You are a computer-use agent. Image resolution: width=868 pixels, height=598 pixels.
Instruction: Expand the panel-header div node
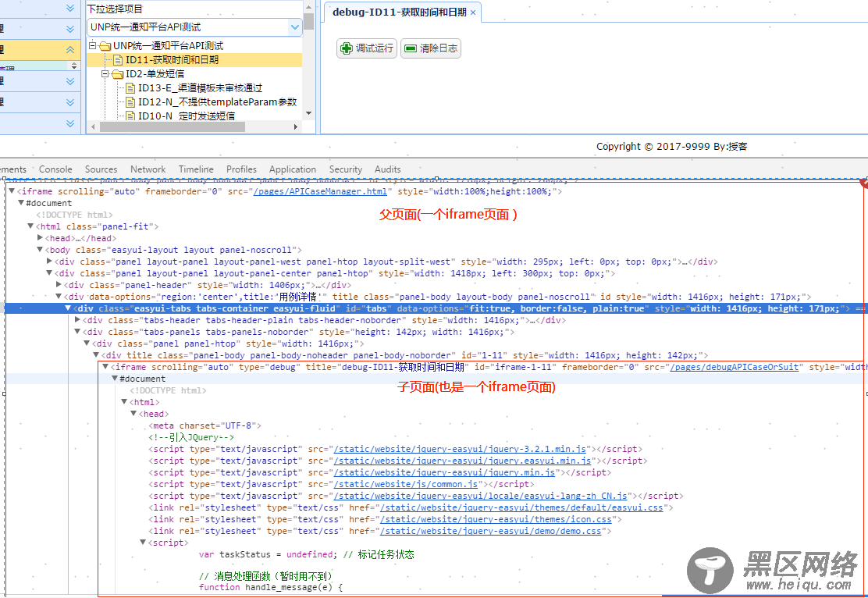click(59, 284)
